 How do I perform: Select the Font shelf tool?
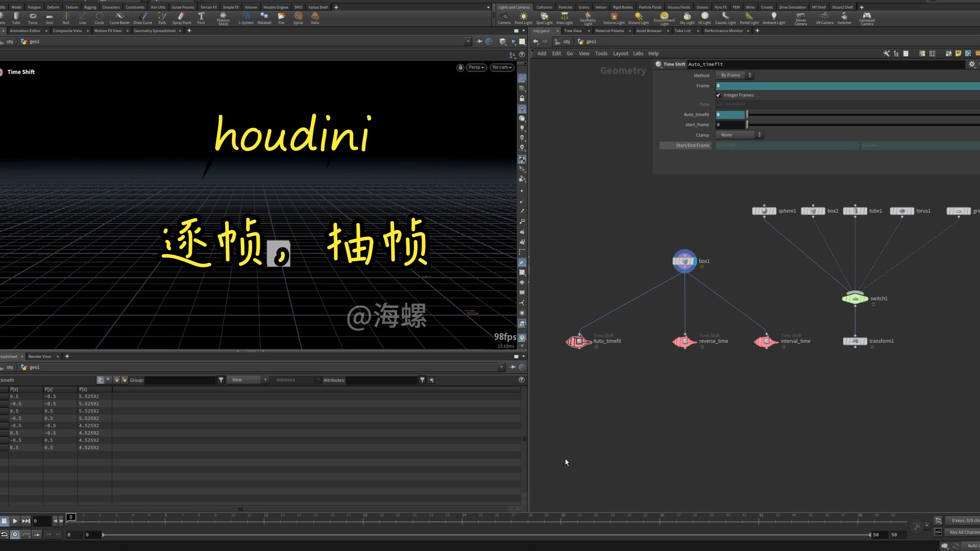[201, 18]
